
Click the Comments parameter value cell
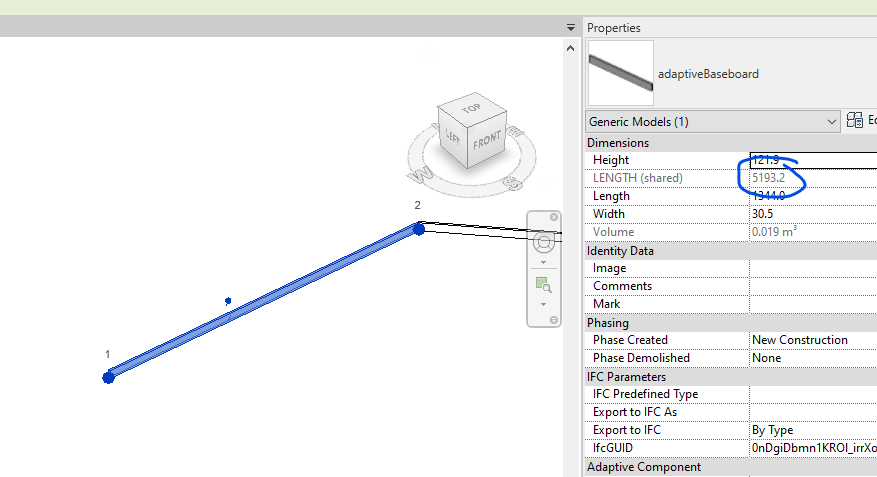(813, 286)
